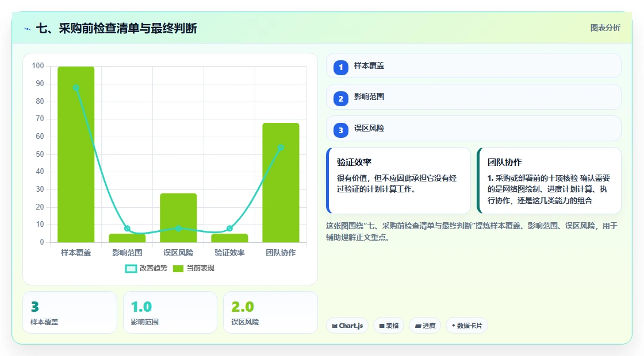Click trend line point above 样本覆盖

(x=76, y=88)
